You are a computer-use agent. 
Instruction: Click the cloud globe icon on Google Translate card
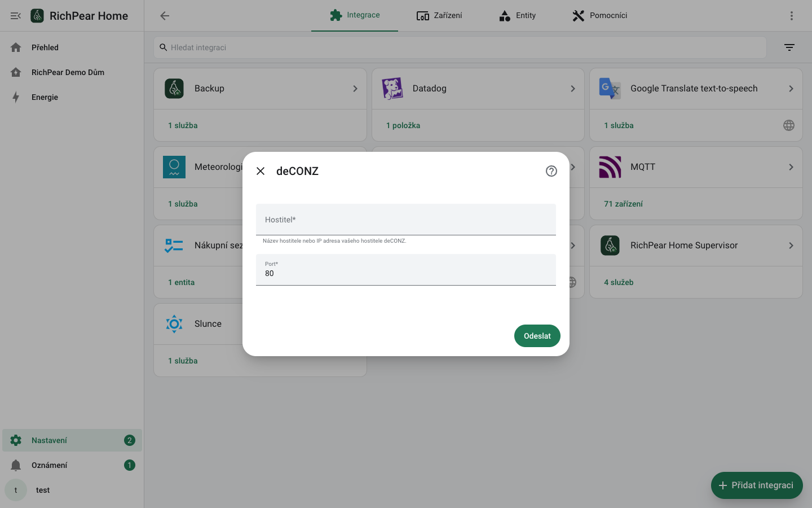pyautogui.click(x=789, y=125)
